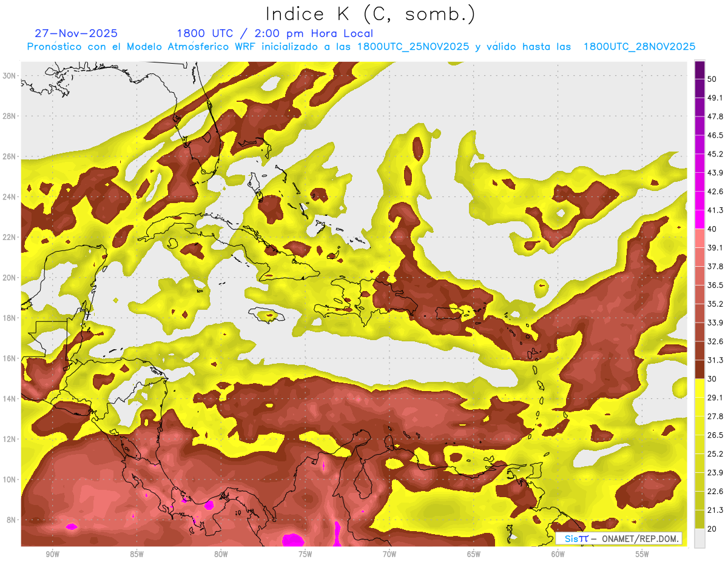This screenshot has width=728, height=562.
Task: Click the colorbar value label "40"
Action: (x=712, y=229)
